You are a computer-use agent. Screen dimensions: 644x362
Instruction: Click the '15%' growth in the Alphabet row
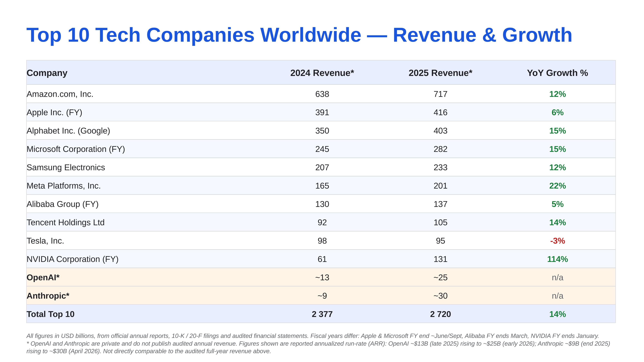point(558,131)
